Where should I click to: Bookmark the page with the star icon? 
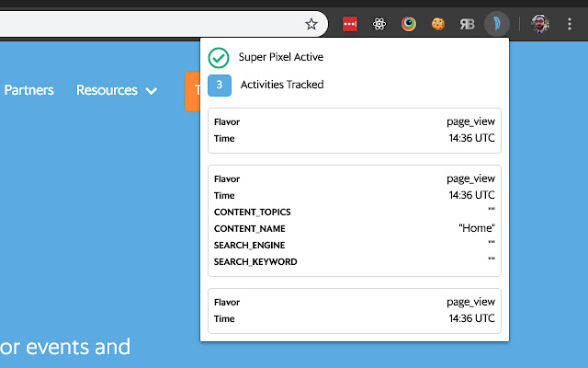[311, 25]
